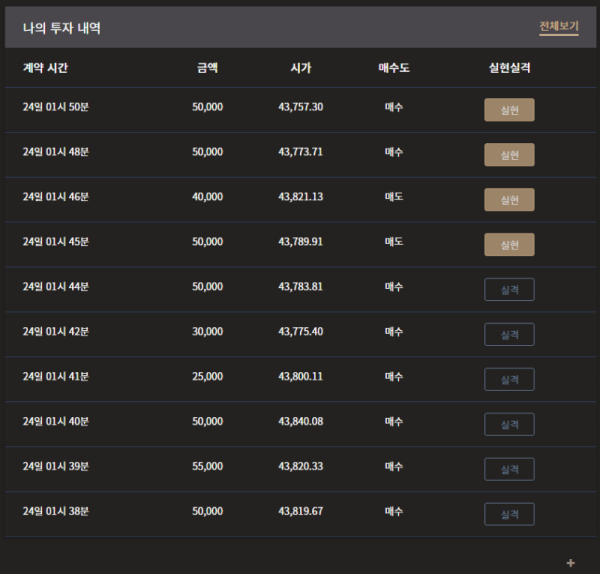Click the 나의 투자 내역 panel title
This screenshot has width=600, height=574.
click(x=62, y=28)
